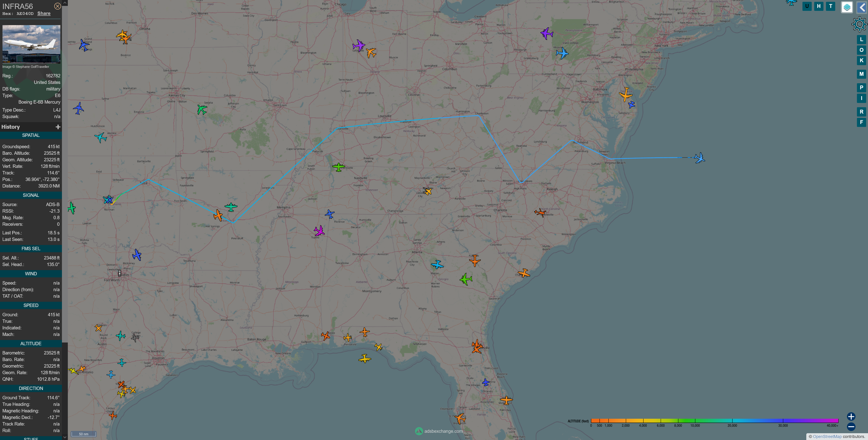Click the T toggle button

[831, 6]
